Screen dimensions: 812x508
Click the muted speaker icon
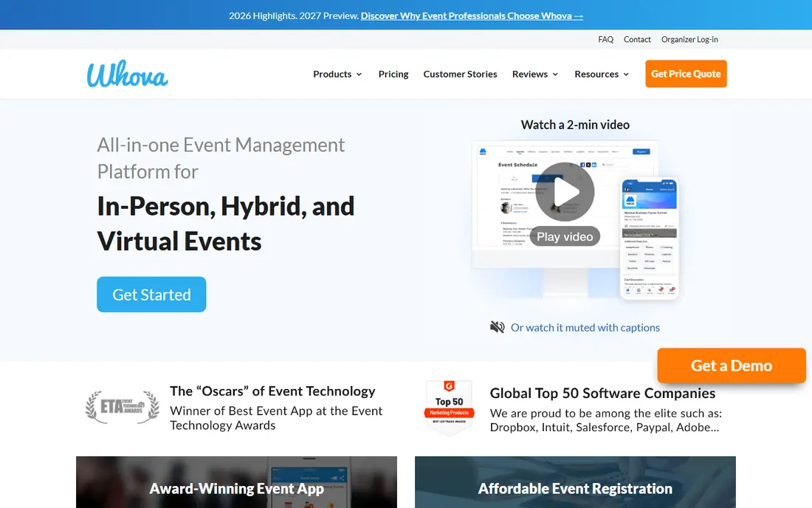point(497,327)
